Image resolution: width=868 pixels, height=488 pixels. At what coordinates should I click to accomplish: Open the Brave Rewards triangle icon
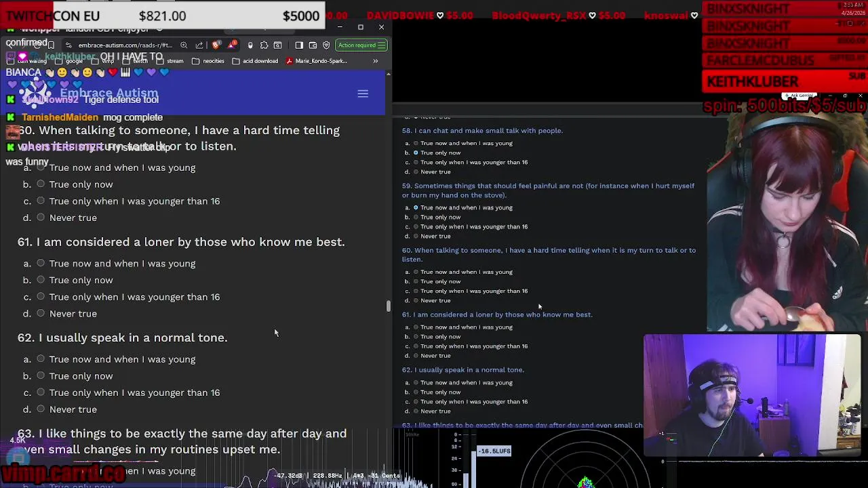pos(233,45)
